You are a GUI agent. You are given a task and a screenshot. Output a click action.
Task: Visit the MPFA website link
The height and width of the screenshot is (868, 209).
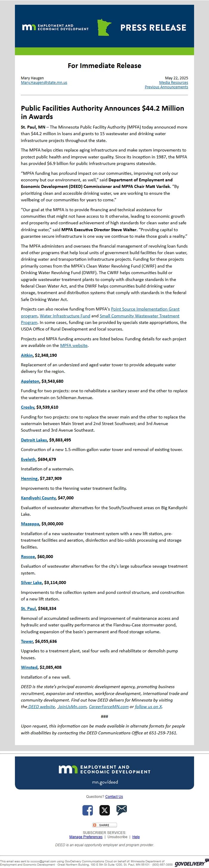pos(73,345)
